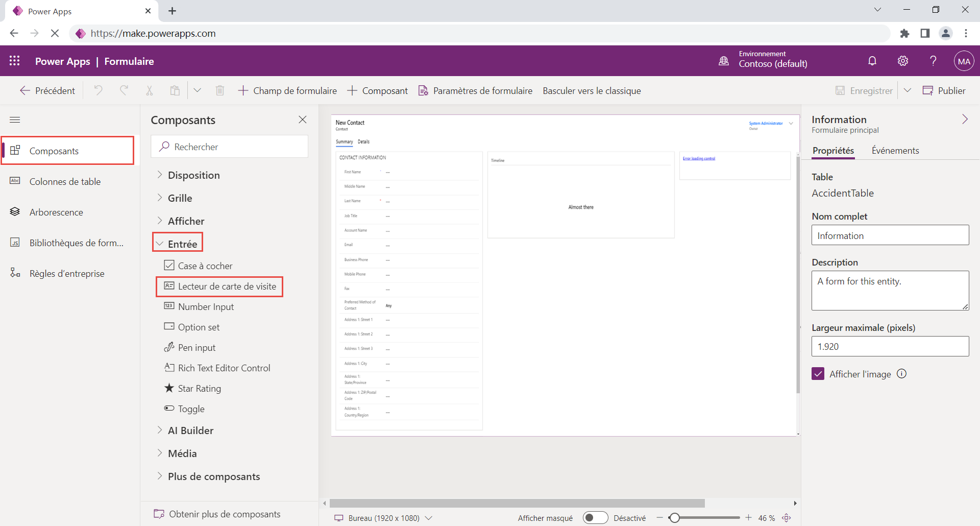Open the browser side panel
This screenshot has height=526, width=980.
pyautogui.click(x=925, y=33)
